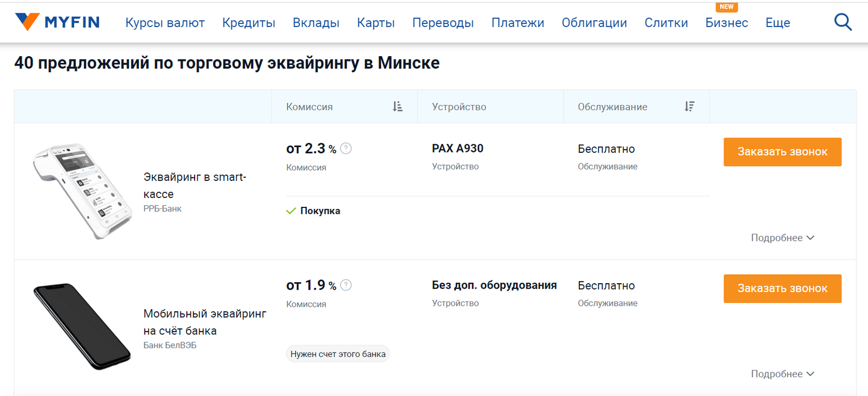Open the Вклады section
Image resolution: width=868 pixels, height=396 pixels.
pyautogui.click(x=316, y=23)
